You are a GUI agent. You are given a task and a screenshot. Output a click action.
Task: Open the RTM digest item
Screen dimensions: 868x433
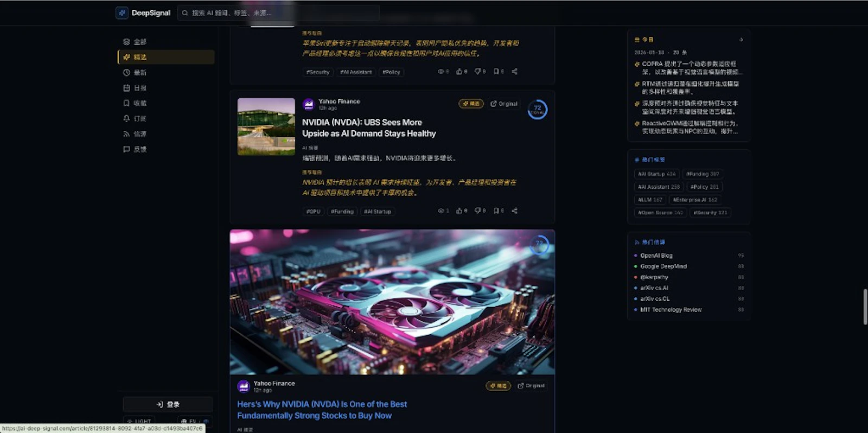pyautogui.click(x=689, y=88)
